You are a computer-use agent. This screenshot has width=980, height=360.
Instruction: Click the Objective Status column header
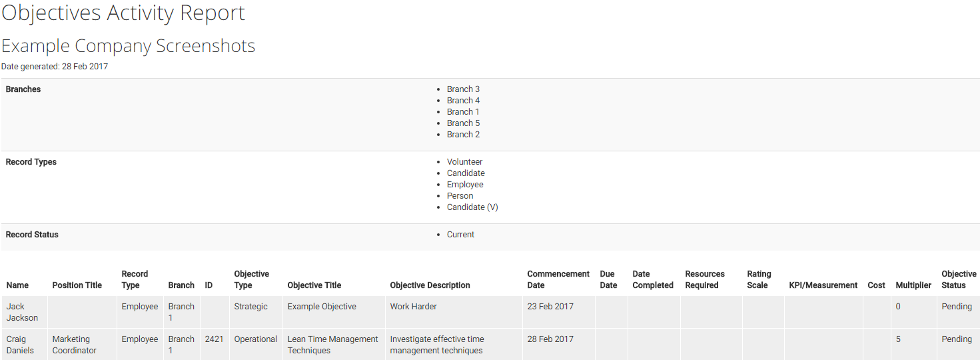[959, 279]
